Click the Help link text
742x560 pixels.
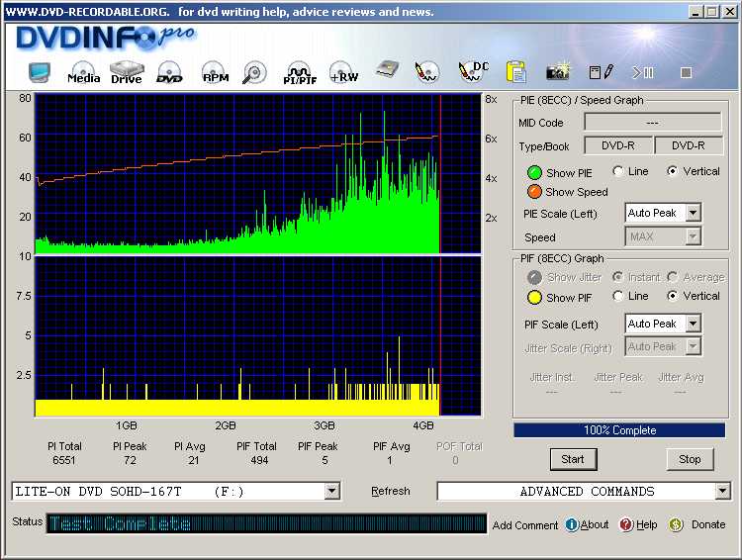click(x=646, y=524)
